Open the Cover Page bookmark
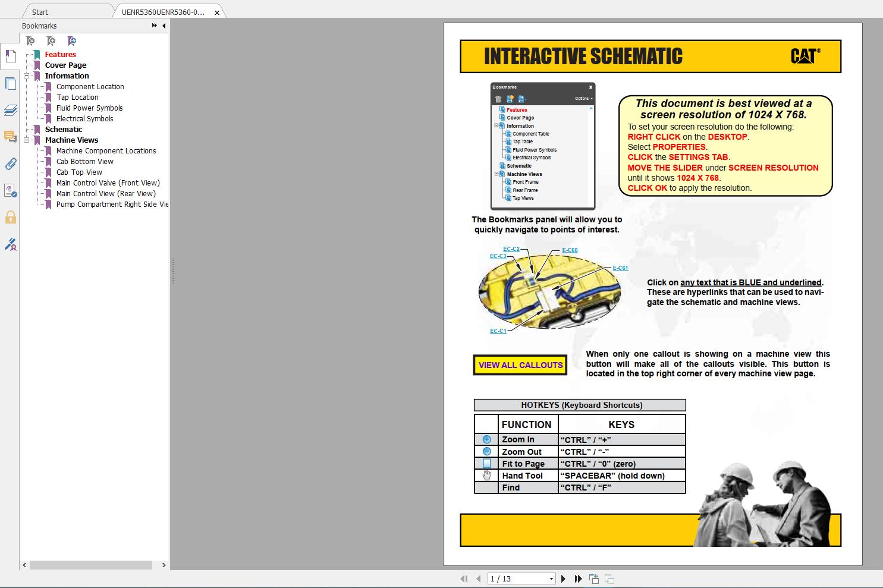 [65, 65]
